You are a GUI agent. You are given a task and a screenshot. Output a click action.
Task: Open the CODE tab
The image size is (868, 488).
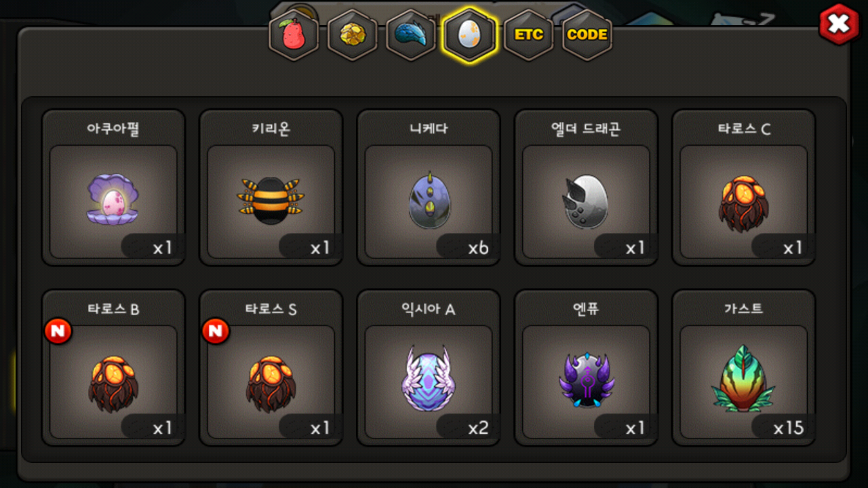pyautogui.click(x=587, y=35)
